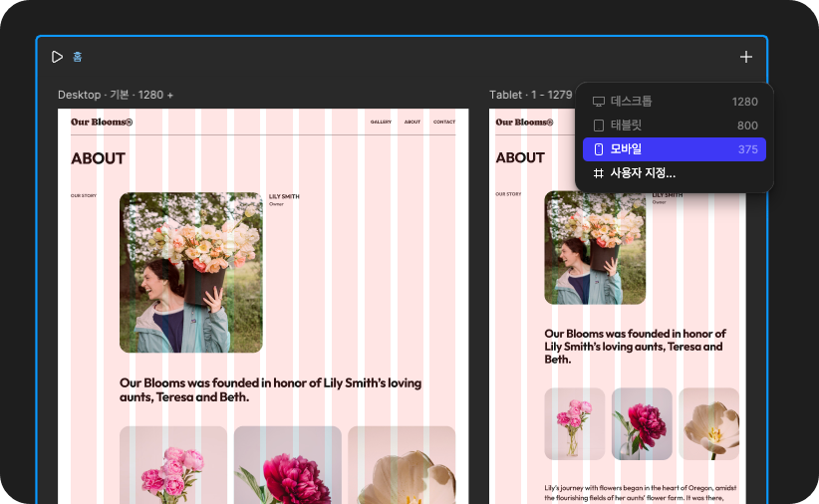Screen dimensions: 819x504
Task: Select 데스크톱 1280 breakpoint option
Action: [675, 102]
